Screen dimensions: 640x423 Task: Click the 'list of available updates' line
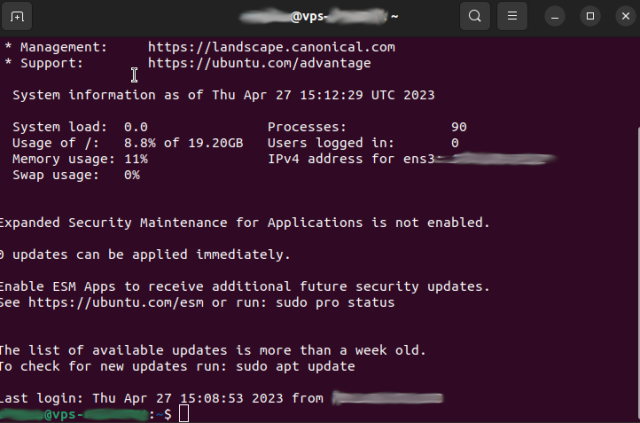213,350
